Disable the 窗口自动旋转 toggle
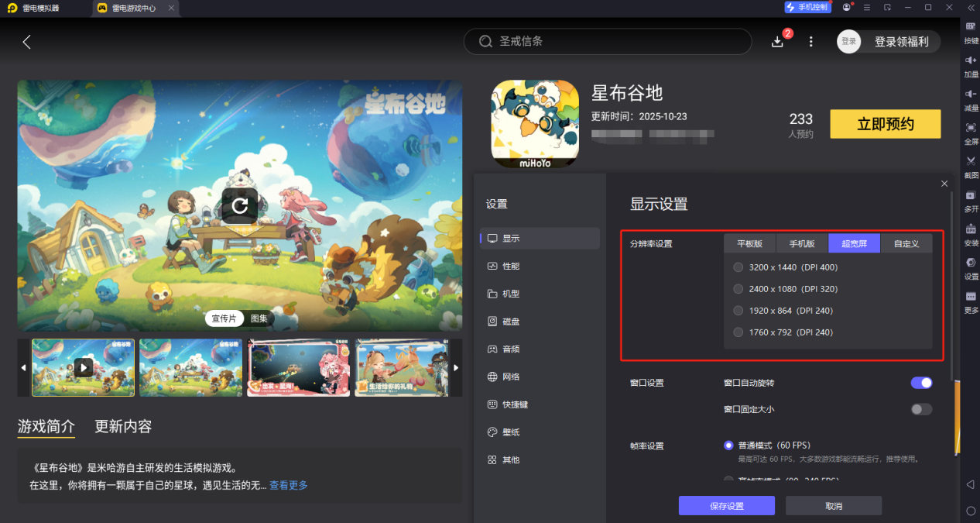The width and height of the screenshot is (980, 523). (x=921, y=382)
